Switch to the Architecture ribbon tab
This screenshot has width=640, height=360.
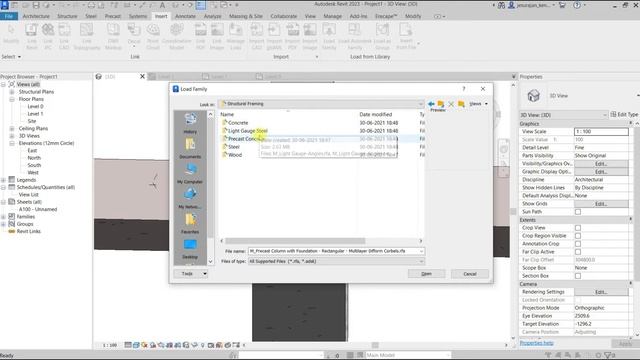(x=36, y=16)
